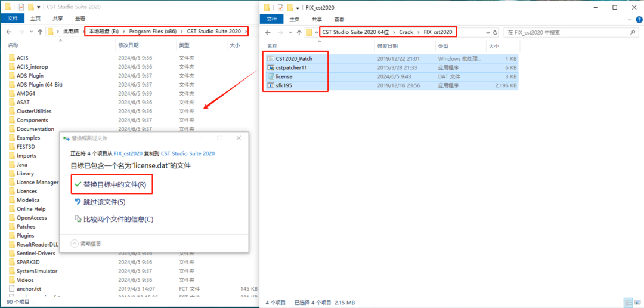
Task: Open 主页 tab in left Explorer window
Action: [x=36, y=19]
